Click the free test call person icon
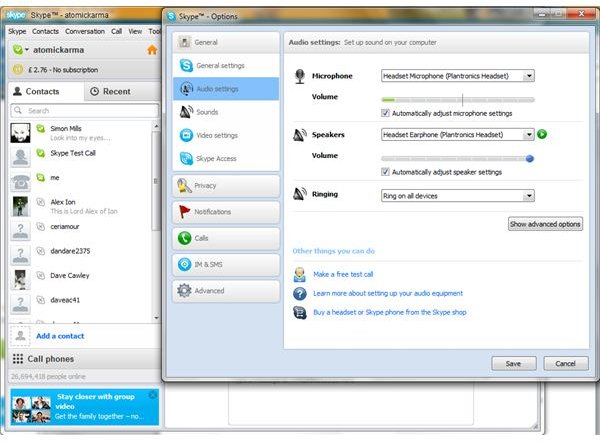Viewport: 600px width, 441px height. pos(300,274)
